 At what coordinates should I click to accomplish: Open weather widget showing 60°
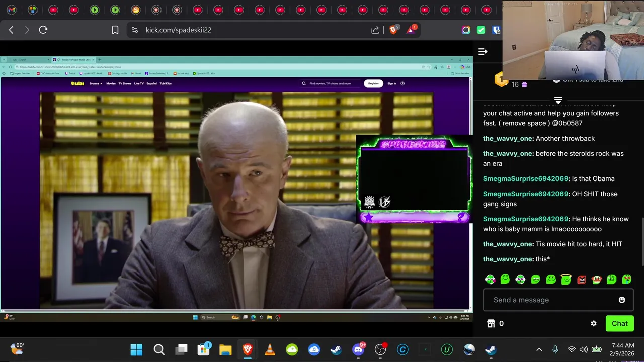tap(17, 348)
